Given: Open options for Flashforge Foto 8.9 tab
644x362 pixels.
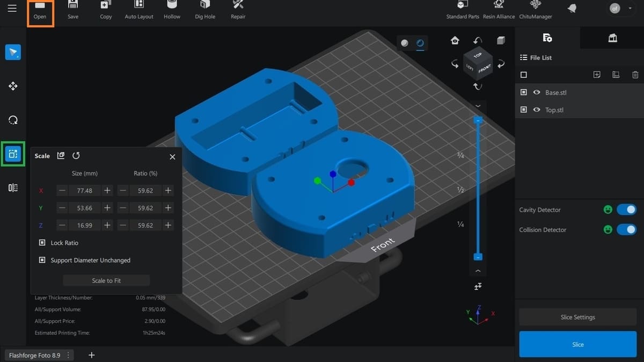Looking at the screenshot, I should pos(69,355).
